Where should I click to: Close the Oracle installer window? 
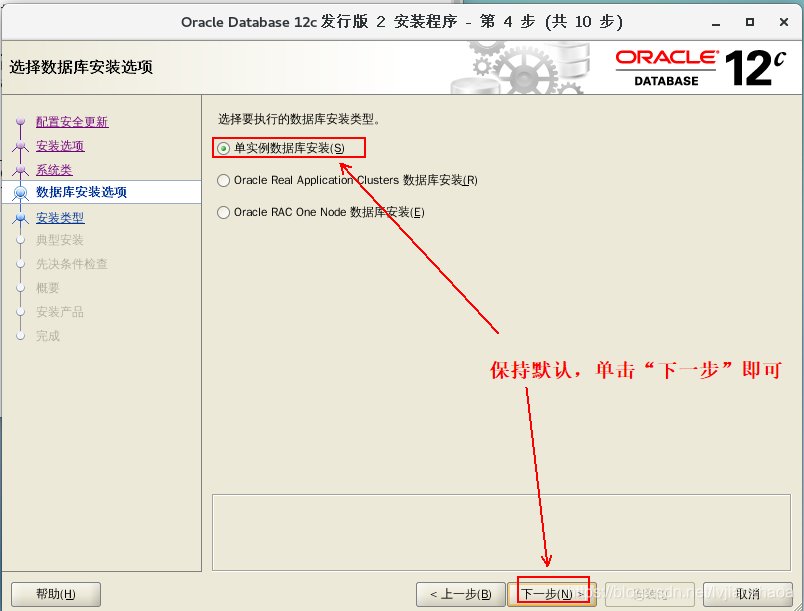(x=783, y=22)
